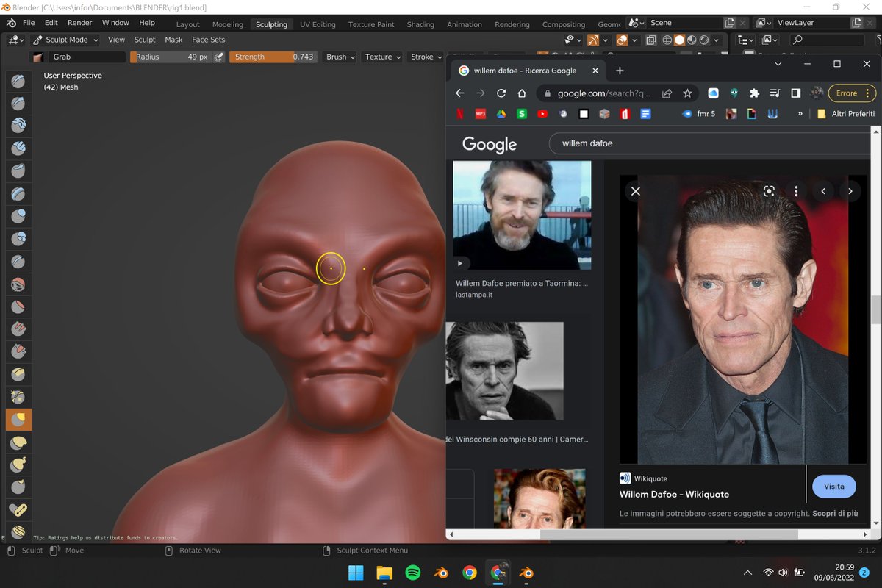Image resolution: width=882 pixels, height=588 pixels.
Task: Toggle radius pressure sensitivity
Action: tap(219, 57)
